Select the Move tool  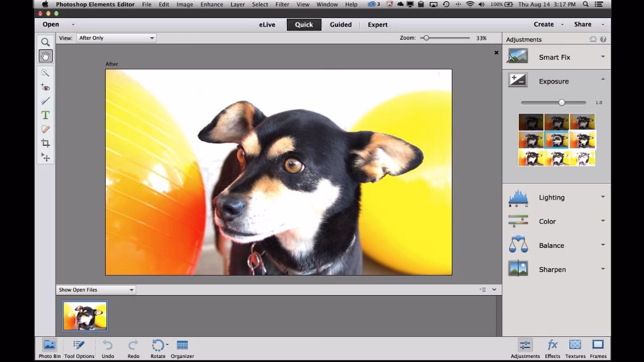pos(45,157)
